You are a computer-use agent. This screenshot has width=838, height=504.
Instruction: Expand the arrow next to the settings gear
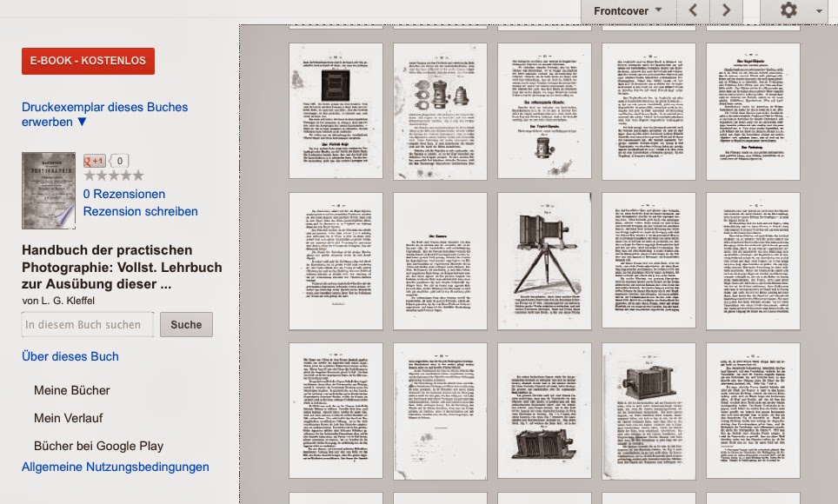[819, 10]
